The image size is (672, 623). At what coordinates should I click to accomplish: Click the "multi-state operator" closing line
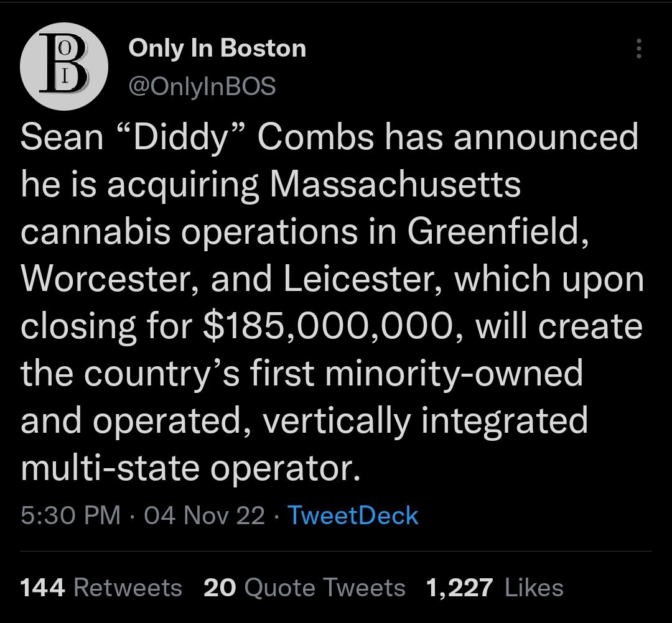pyautogui.click(x=190, y=468)
